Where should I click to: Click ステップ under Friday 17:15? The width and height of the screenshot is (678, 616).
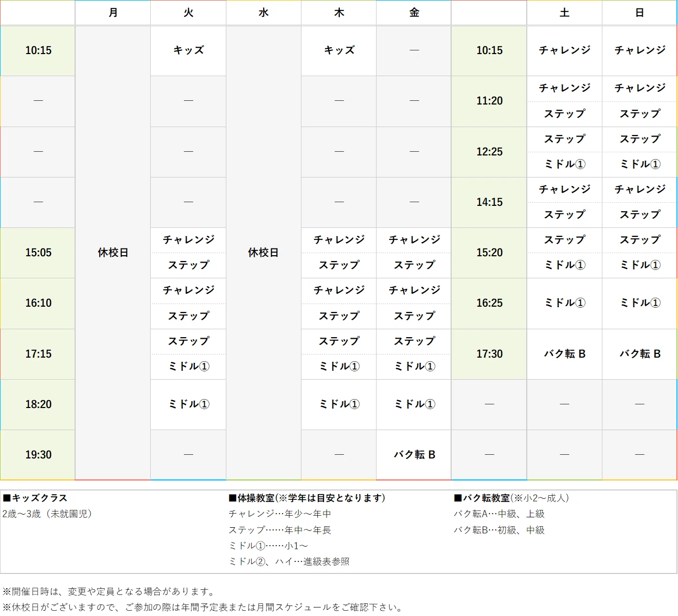[413, 341]
